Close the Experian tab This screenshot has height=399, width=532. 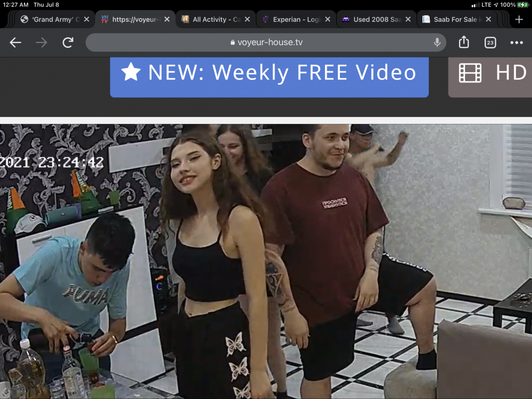[x=328, y=19]
